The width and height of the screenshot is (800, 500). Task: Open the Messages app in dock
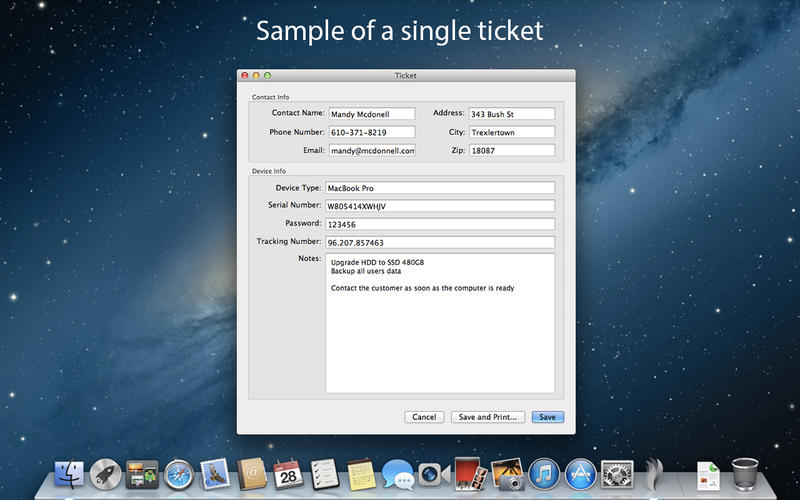tap(397, 474)
